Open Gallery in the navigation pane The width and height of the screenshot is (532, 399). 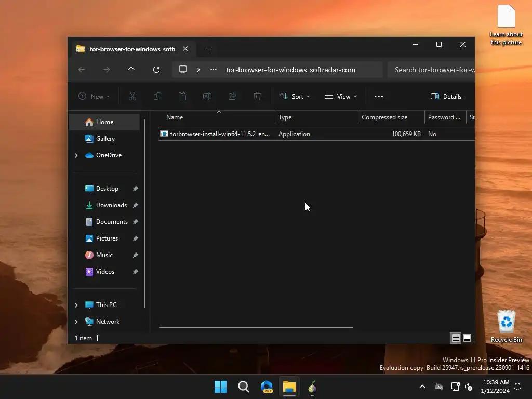tap(104, 138)
